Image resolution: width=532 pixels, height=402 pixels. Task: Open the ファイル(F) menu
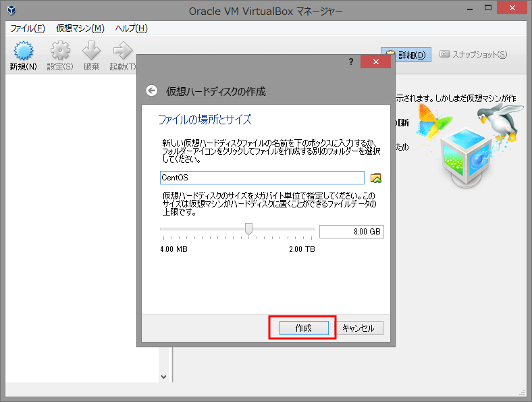(28, 28)
